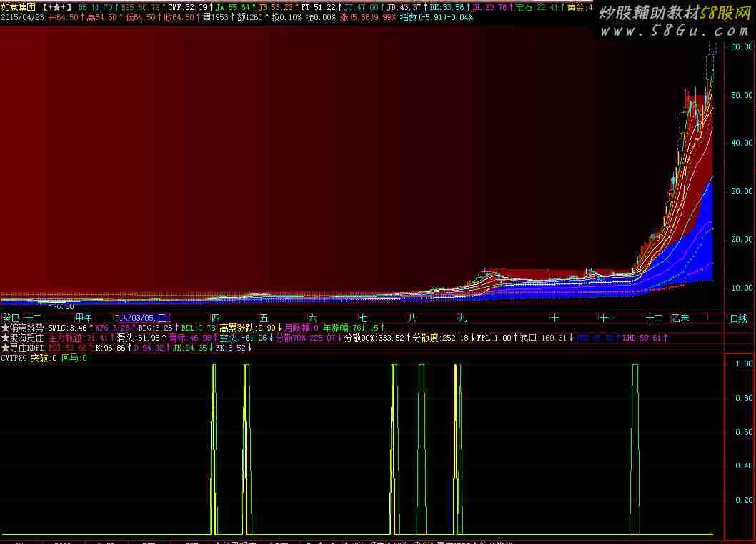
Task: Click the green 回马 value label
Action: [x=74, y=358]
